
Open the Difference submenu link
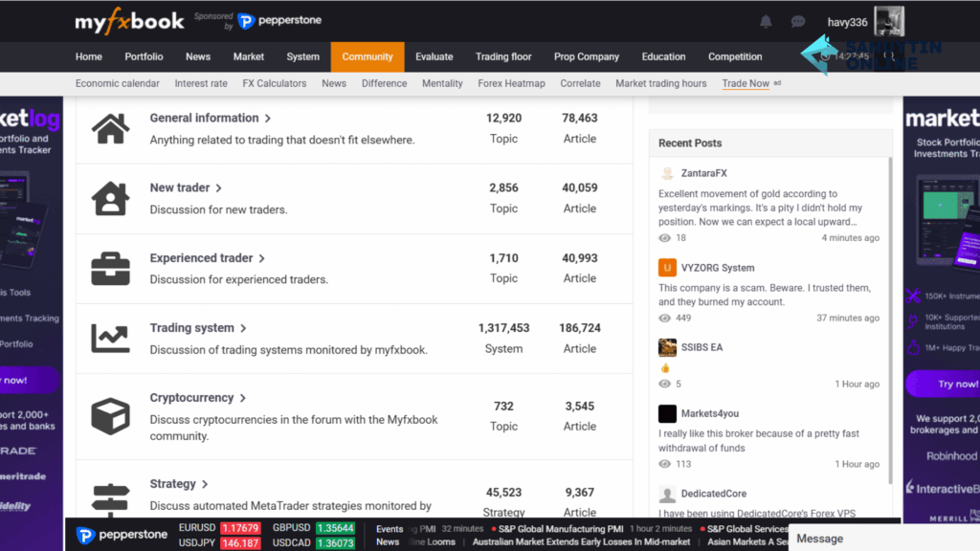tap(385, 84)
